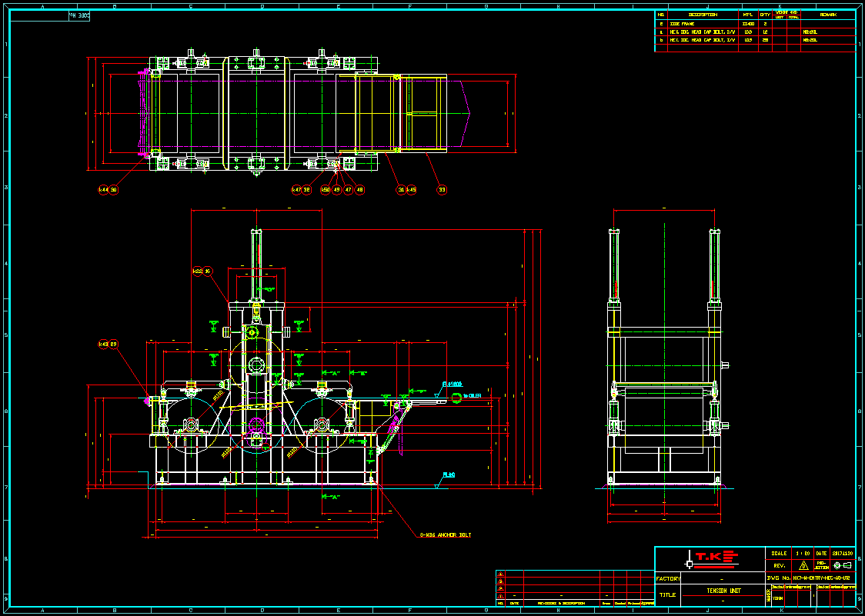Select balloon number 33 under top view
This screenshot has height=616, width=865.
coord(442,189)
